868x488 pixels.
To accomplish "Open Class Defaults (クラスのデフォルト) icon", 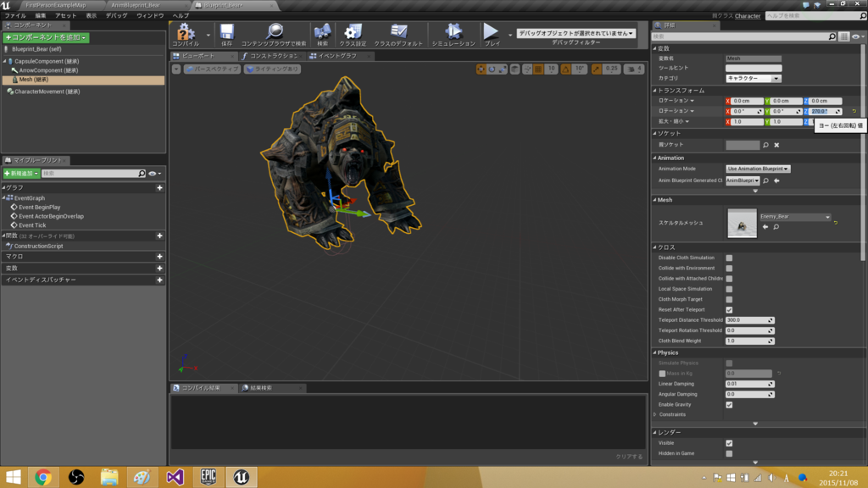I will pos(398,32).
